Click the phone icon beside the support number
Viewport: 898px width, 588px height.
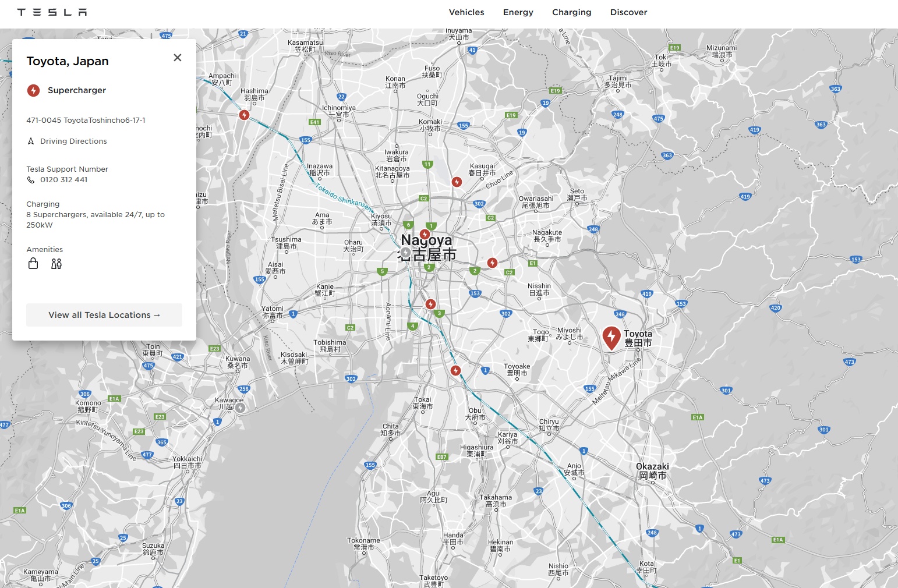31,180
